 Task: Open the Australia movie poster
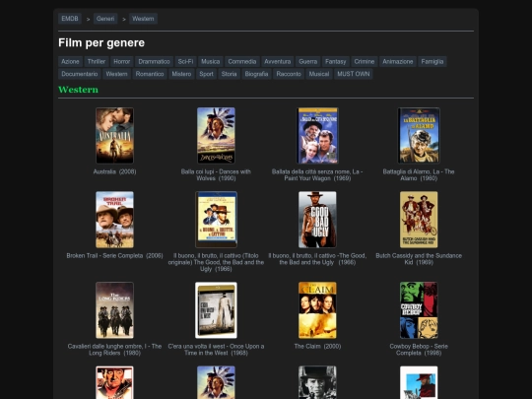(114, 136)
